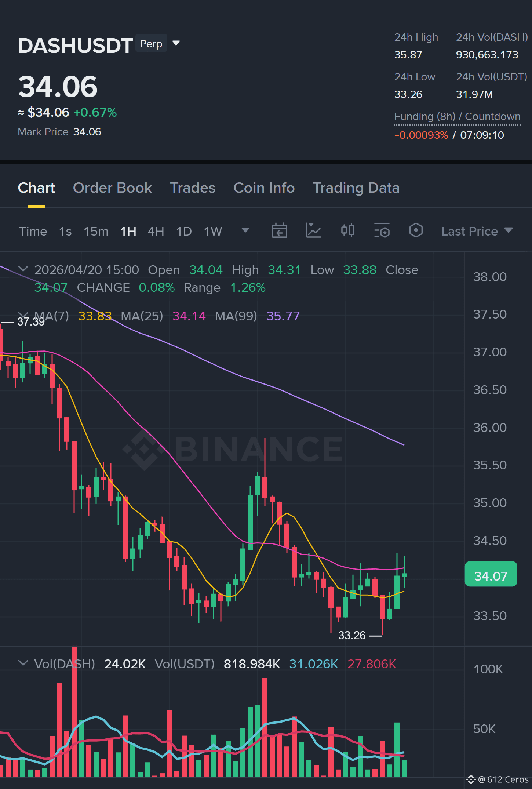Open the Last Price dropdown

pyautogui.click(x=477, y=231)
